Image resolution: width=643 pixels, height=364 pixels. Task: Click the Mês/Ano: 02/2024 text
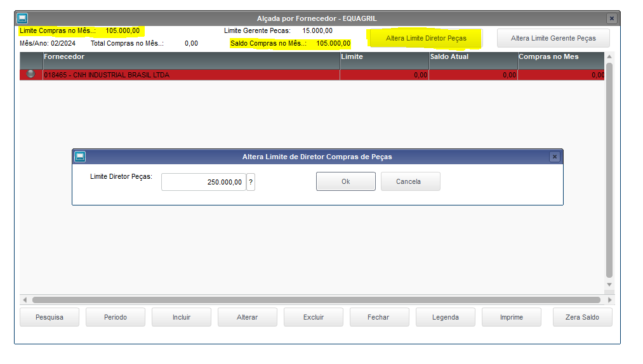pos(48,44)
